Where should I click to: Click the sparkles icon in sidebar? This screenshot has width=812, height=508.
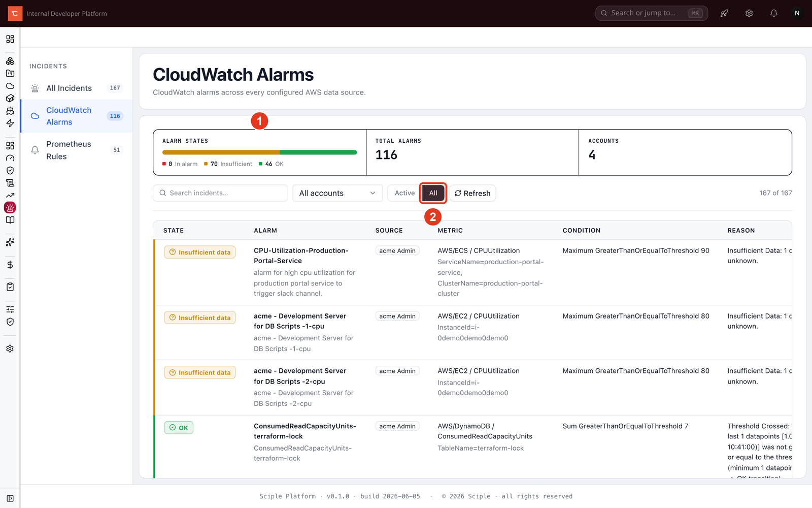(10, 242)
